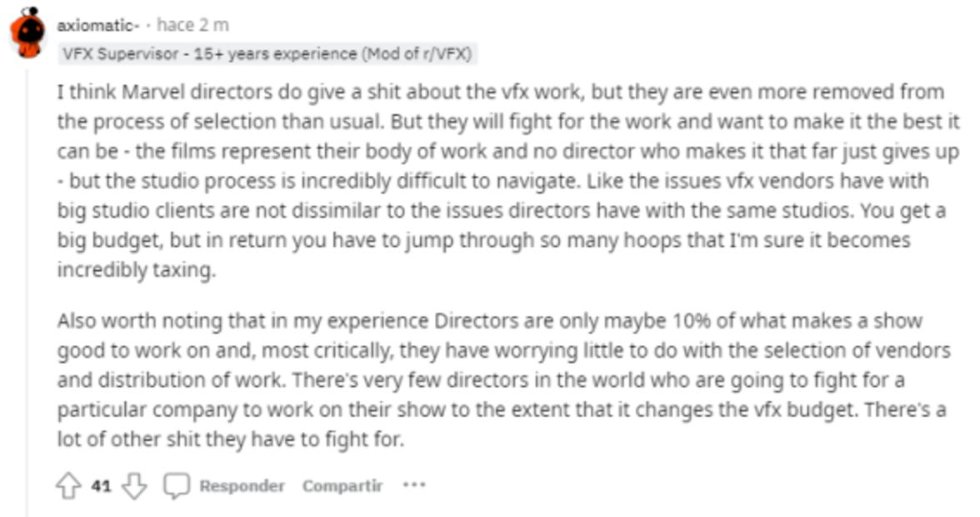Open the axiomatic- user avatar

(x=28, y=33)
